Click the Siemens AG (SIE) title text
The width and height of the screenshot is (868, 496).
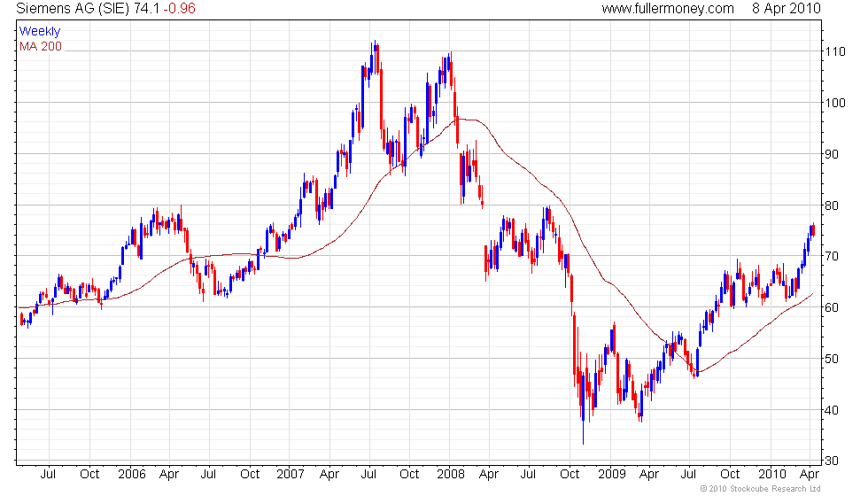pos(73,8)
